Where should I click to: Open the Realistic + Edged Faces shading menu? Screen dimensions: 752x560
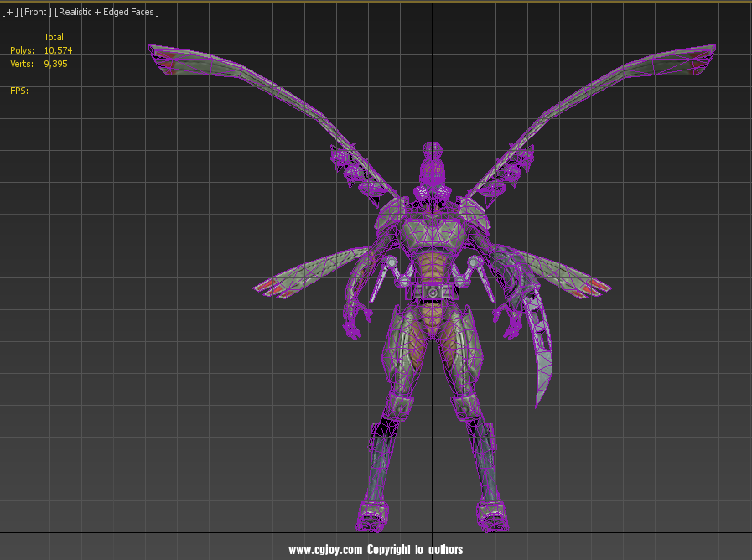click(x=106, y=12)
